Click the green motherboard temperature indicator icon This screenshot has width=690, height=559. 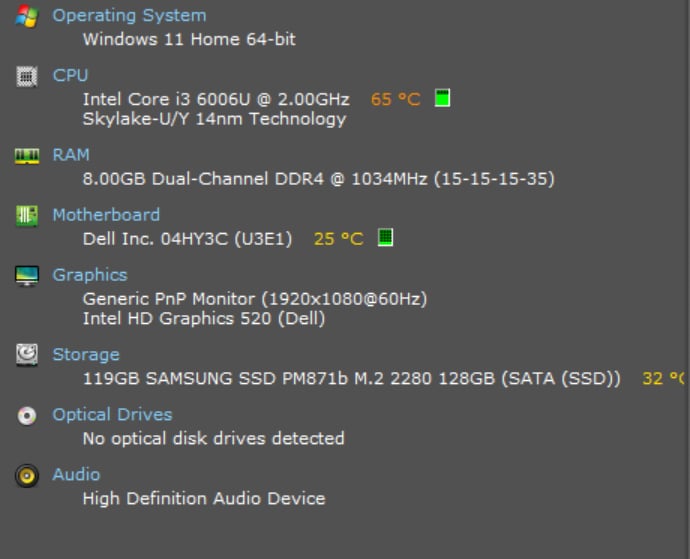[385, 238]
